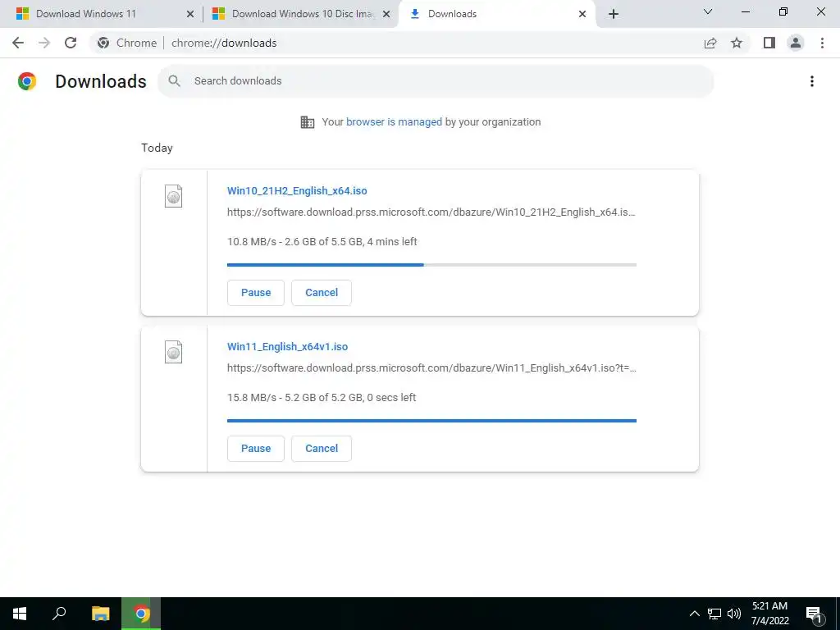Switch to Download Windows 10 Disc Image tab
840x630 pixels.
[303, 14]
